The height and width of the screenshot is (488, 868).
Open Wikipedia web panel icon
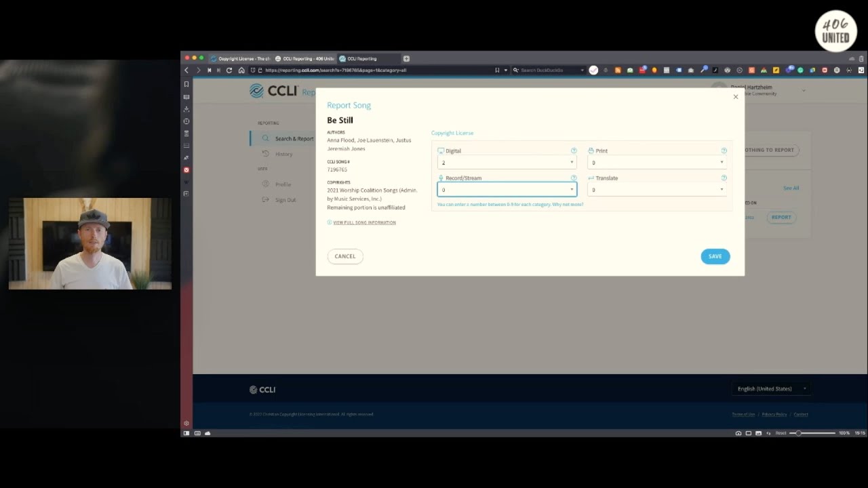coord(186,182)
